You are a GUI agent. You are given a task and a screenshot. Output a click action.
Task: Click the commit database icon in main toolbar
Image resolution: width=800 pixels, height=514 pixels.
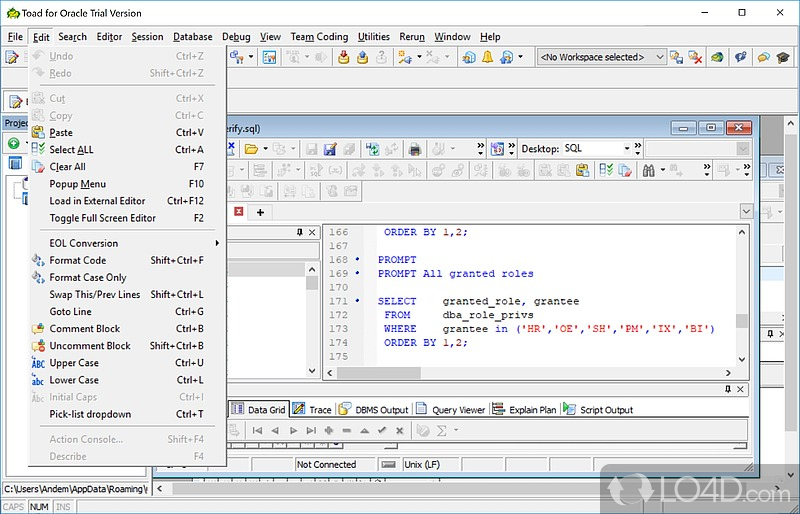coord(343,58)
